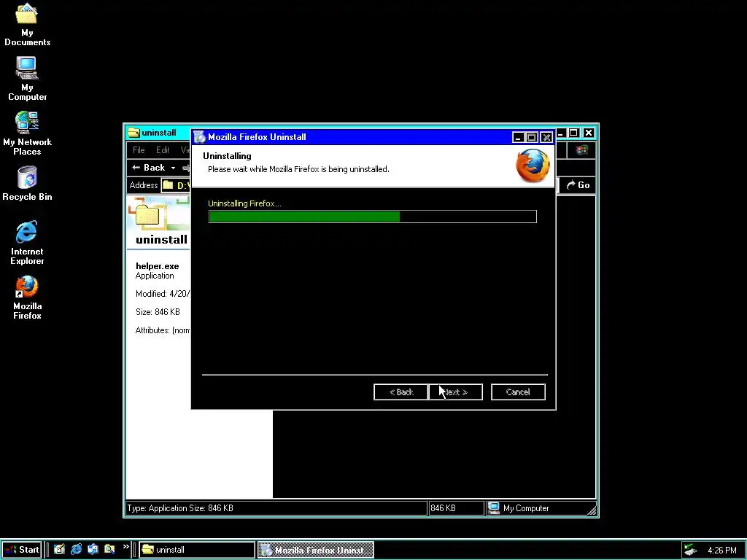Screen dimensions: 747x560
Task: Launch Internet Explorer from the desktop
Action: [27, 242]
